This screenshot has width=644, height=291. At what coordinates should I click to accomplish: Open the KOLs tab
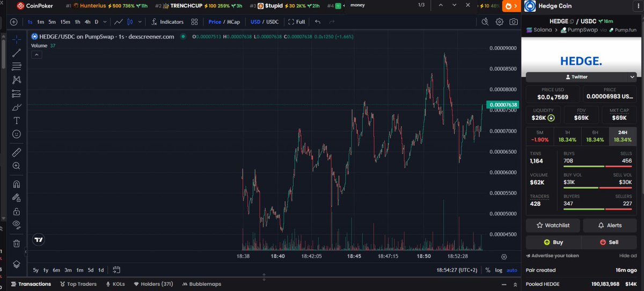click(x=115, y=284)
